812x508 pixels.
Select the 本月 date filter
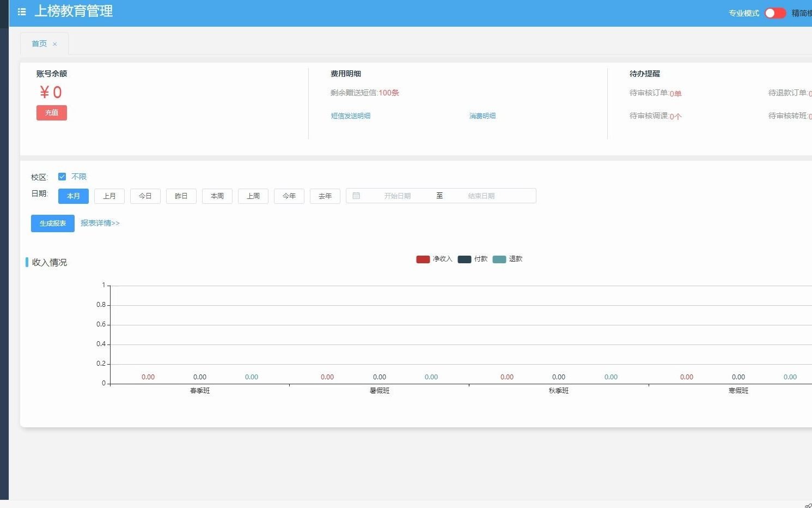[x=74, y=196]
